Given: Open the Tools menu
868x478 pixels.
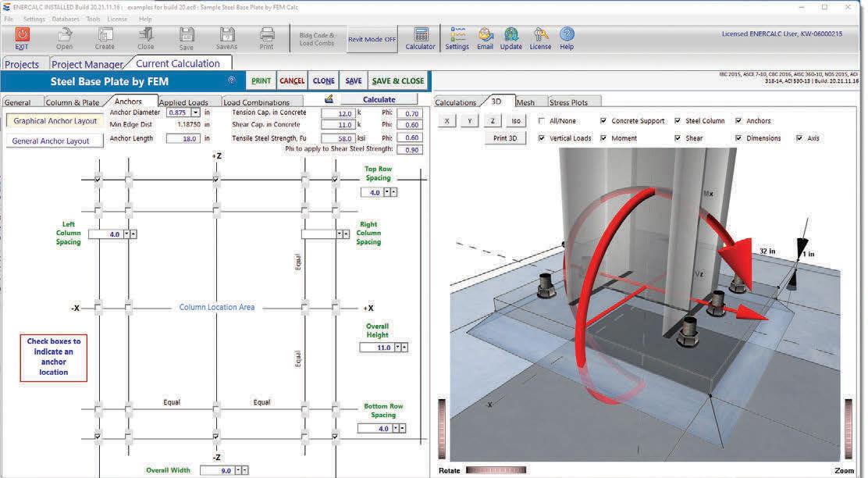Looking at the screenshot, I should (93, 19).
